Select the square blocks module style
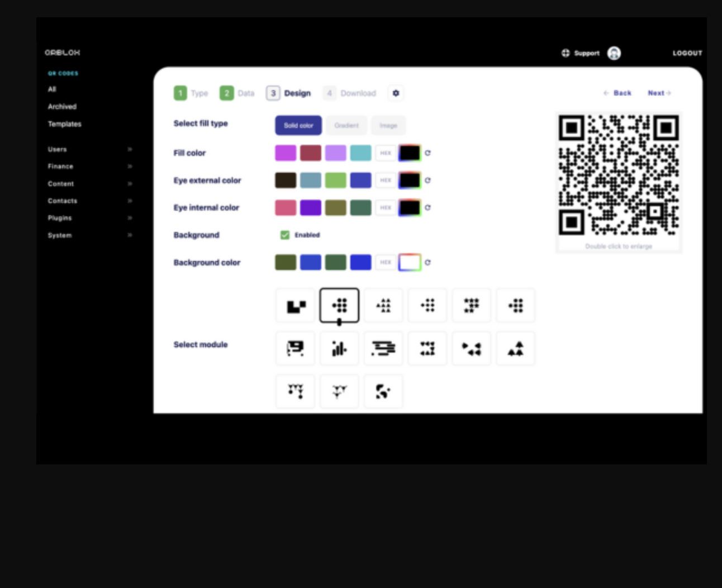This screenshot has width=722, height=588. 295,305
